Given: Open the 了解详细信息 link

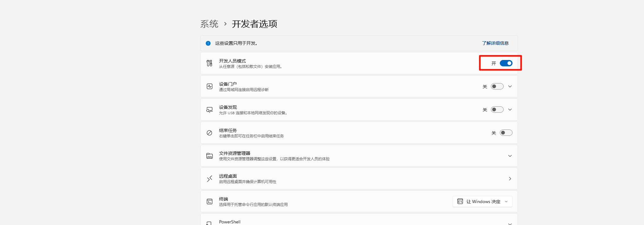Looking at the screenshot, I should (495, 43).
